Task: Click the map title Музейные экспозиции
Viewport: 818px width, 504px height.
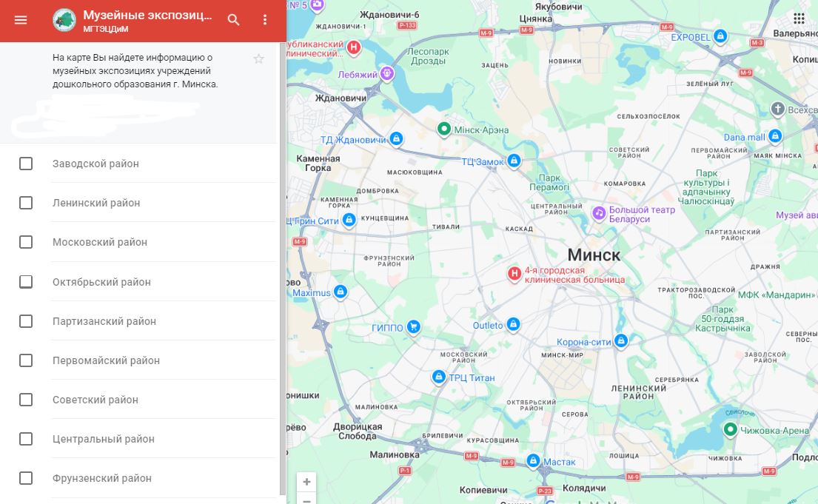Action: [x=147, y=16]
